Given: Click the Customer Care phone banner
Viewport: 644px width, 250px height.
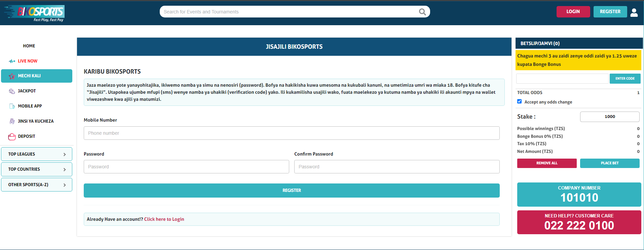Looking at the screenshot, I should click(x=579, y=222).
